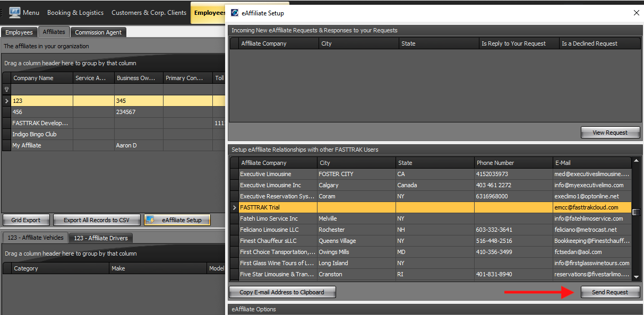
Task: Click fctsedan@aol.com email cell
Action: (592, 252)
